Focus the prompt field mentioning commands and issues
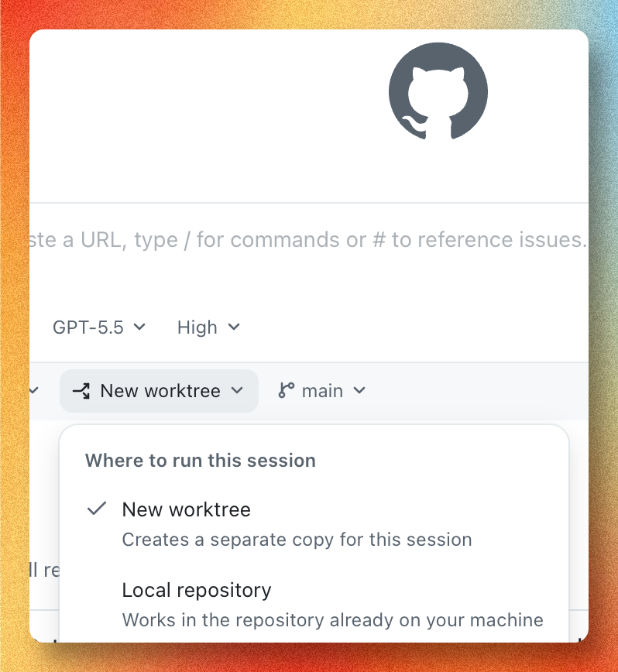Screen dimensions: 618x672 (308, 240)
